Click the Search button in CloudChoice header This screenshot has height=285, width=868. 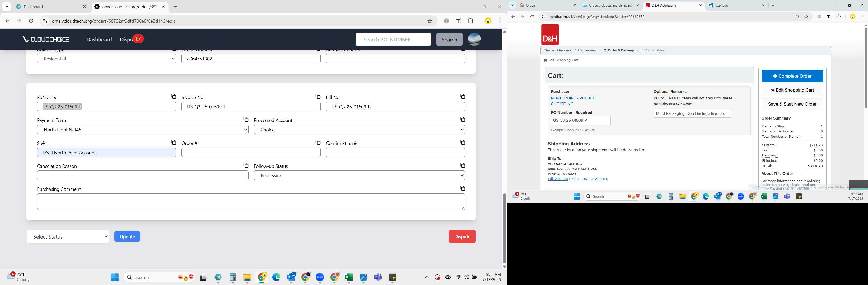[x=449, y=39]
